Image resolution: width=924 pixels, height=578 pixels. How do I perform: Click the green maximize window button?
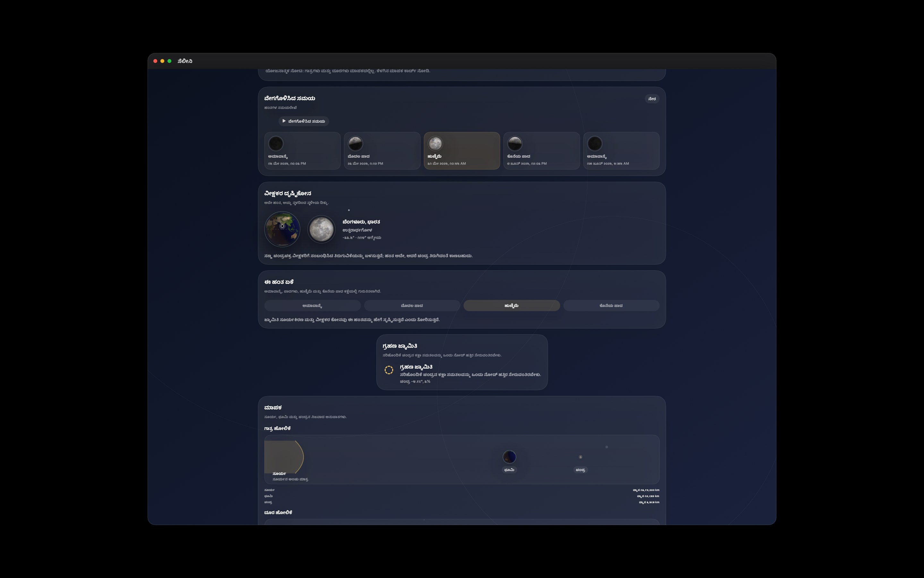pos(169,61)
